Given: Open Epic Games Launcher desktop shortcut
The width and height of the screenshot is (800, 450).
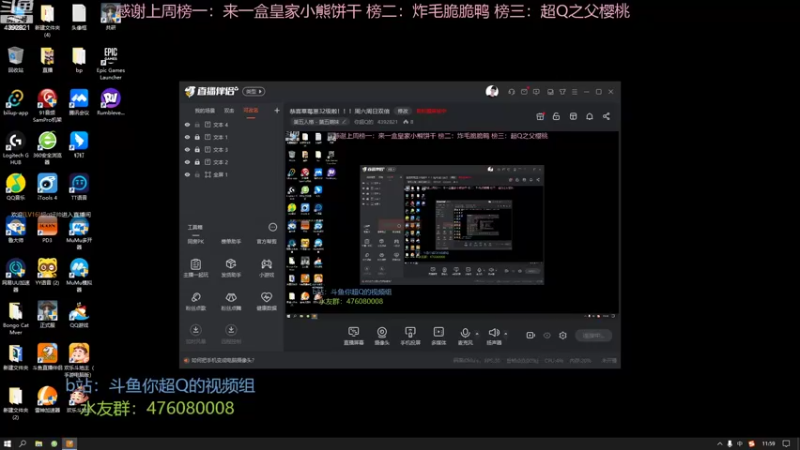Looking at the screenshot, I should tap(111, 63).
